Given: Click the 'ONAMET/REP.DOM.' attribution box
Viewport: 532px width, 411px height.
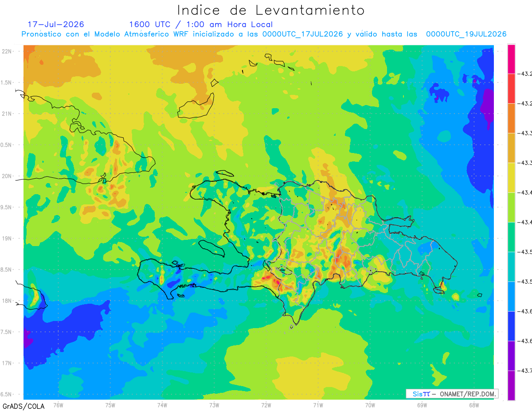Looking at the screenshot, I should point(452,394).
